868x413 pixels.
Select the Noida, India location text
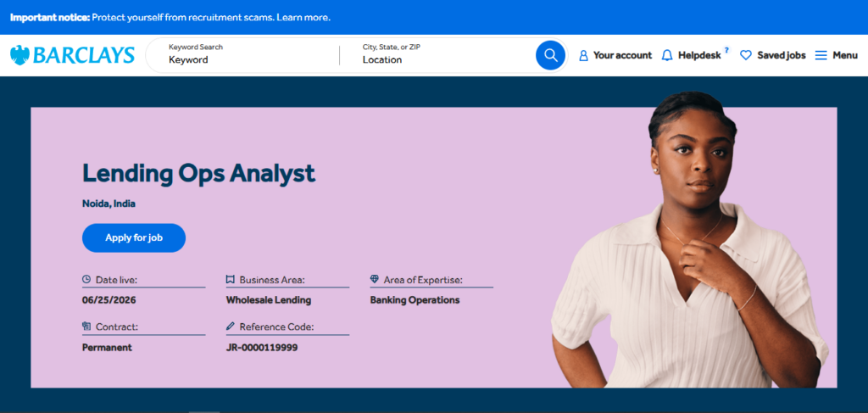coord(109,204)
